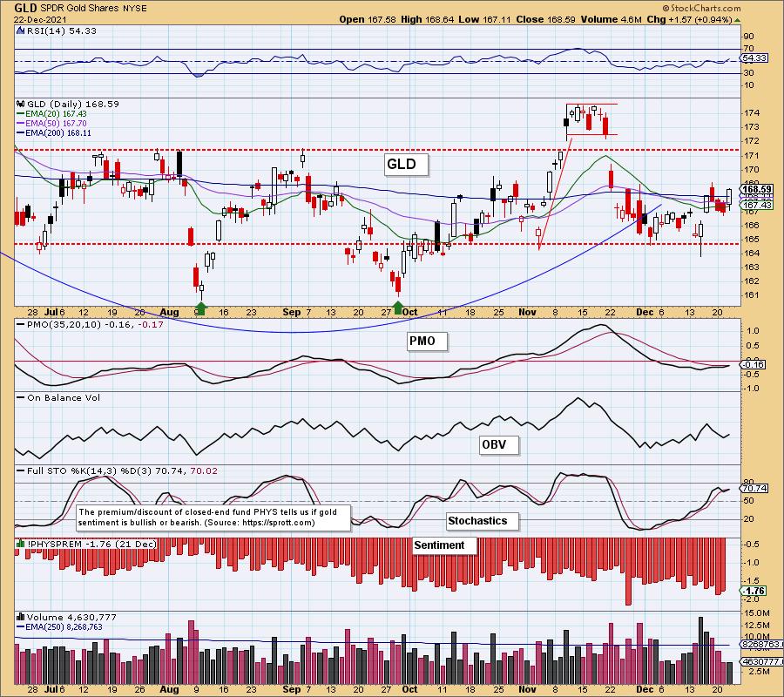
Task: Click the GLD ticker symbol in the chart title
Action: 25,8
